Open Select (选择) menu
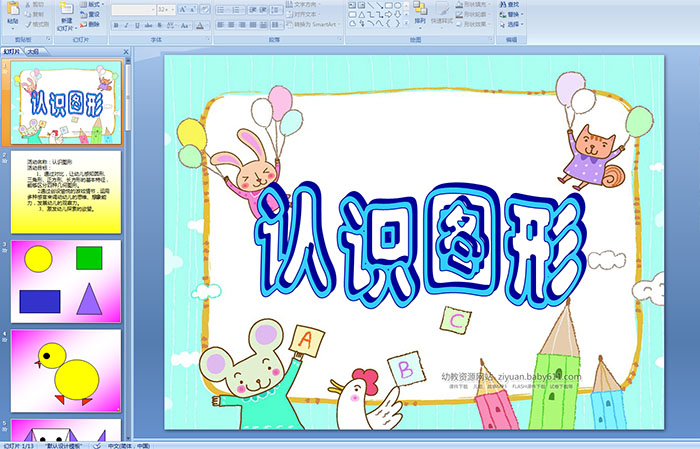This screenshot has width=700, height=449. (512, 24)
